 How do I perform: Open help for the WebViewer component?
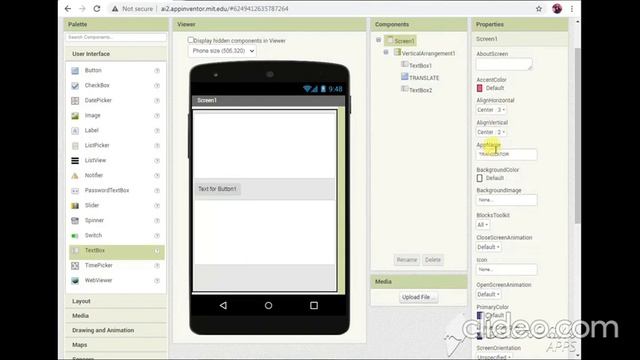click(157, 280)
